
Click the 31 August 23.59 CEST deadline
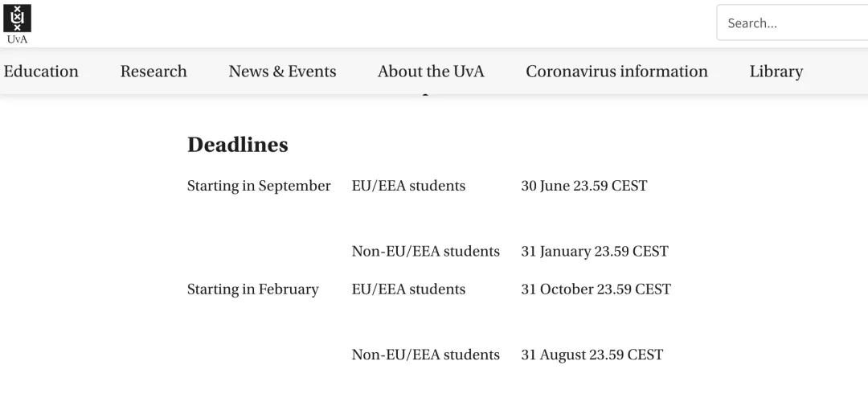pyautogui.click(x=592, y=355)
